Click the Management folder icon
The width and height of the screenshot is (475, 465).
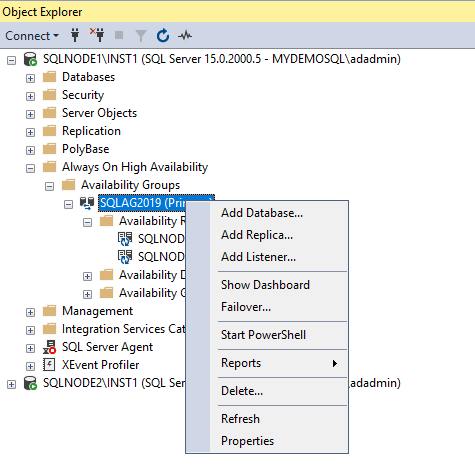[x=50, y=311]
